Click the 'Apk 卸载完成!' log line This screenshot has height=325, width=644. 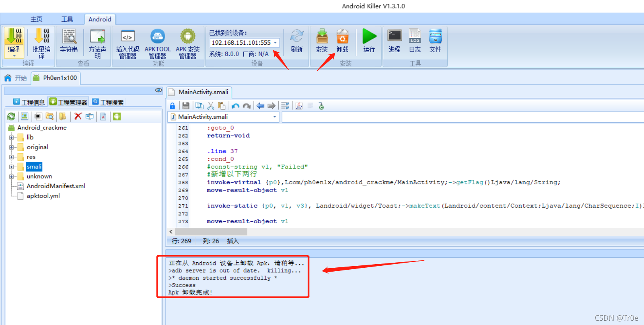[x=190, y=292]
